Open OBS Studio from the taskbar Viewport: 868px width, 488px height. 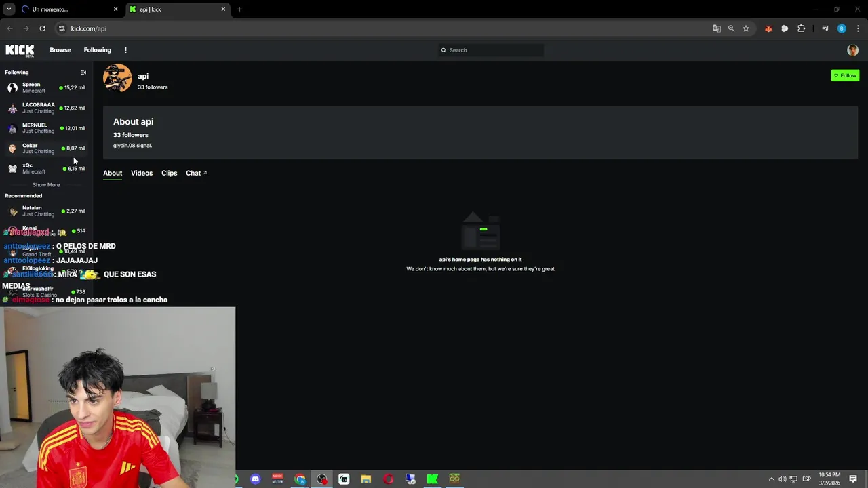pyautogui.click(x=322, y=479)
